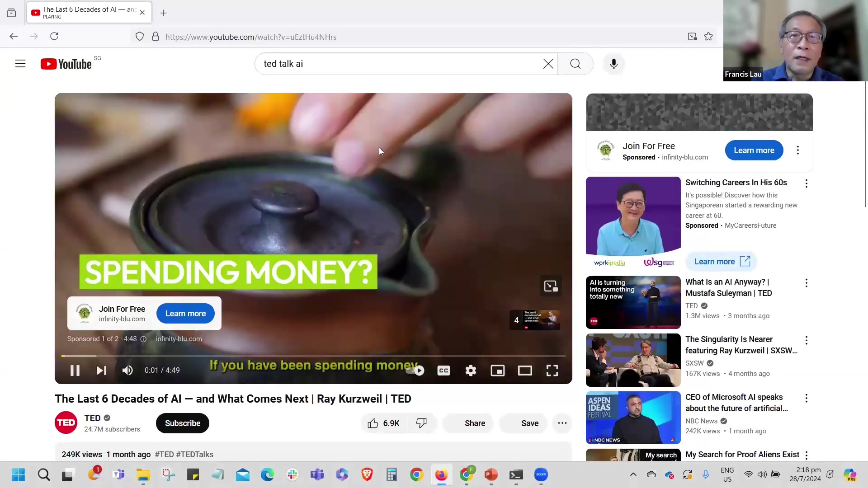Open a new browser tab
The width and height of the screenshot is (868, 488).
click(x=163, y=13)
